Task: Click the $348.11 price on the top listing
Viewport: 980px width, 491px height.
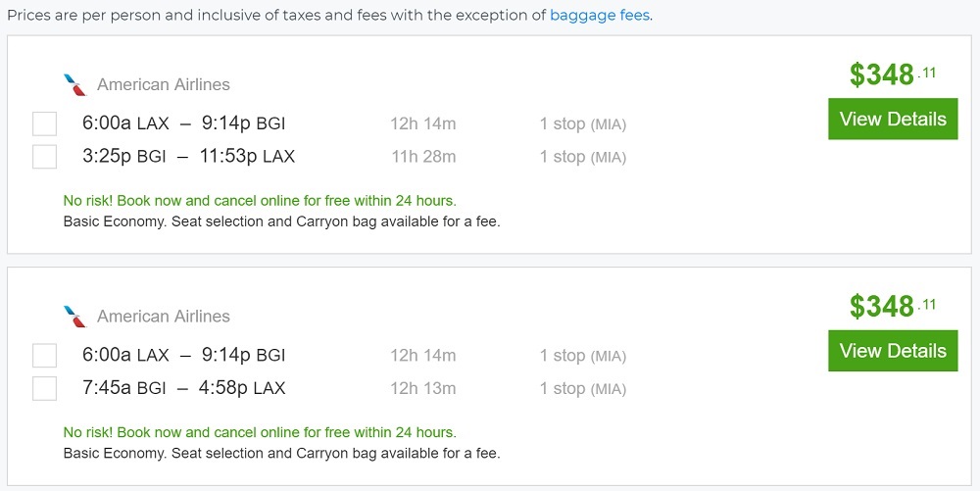Action: point(892,74)
